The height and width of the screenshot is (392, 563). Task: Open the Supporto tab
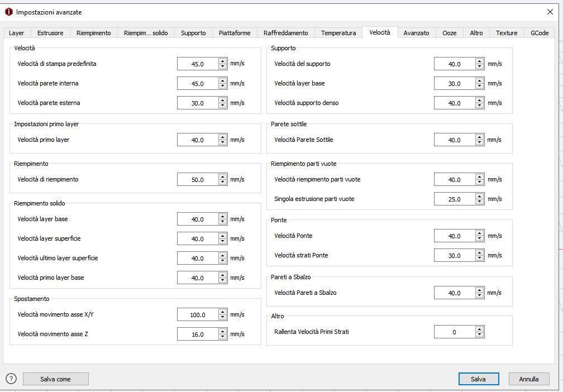[x=193, y=33]
